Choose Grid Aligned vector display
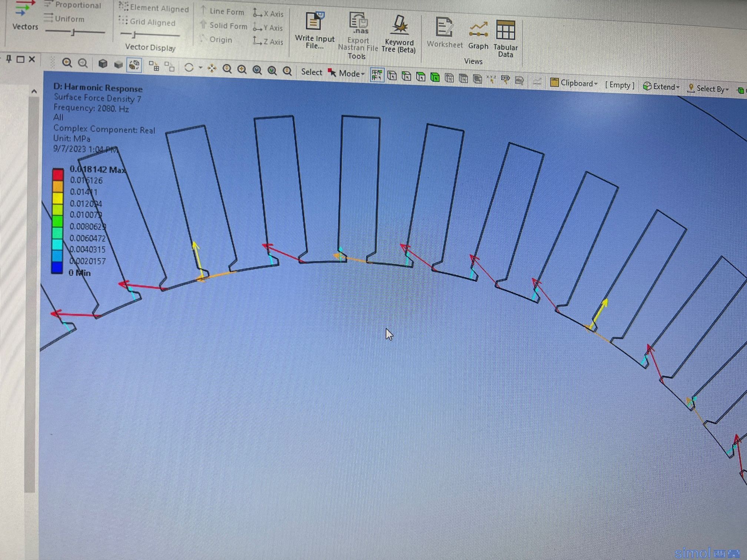Screen dimensions: 747x560 (x=147, y=21)
